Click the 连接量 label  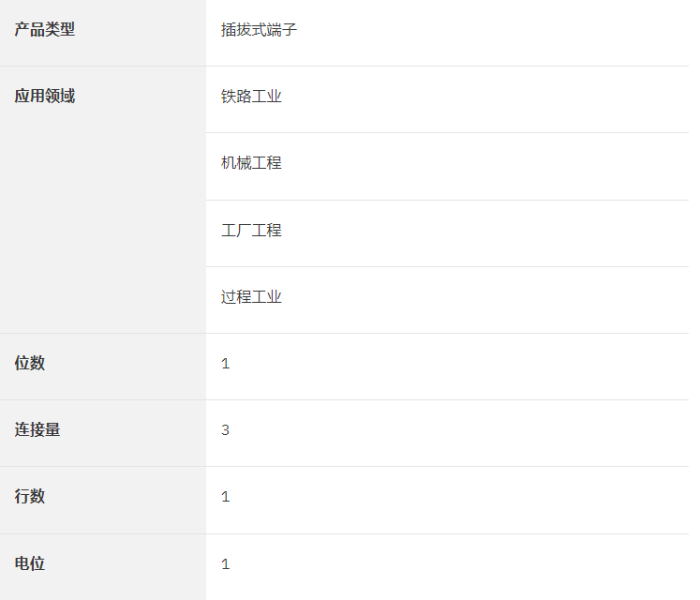[x=37, y=430]
